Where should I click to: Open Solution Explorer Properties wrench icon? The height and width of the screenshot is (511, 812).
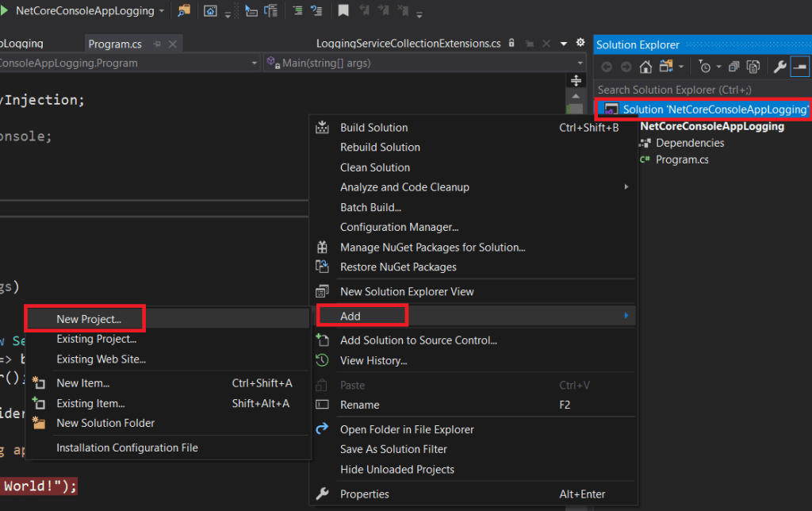779,67
